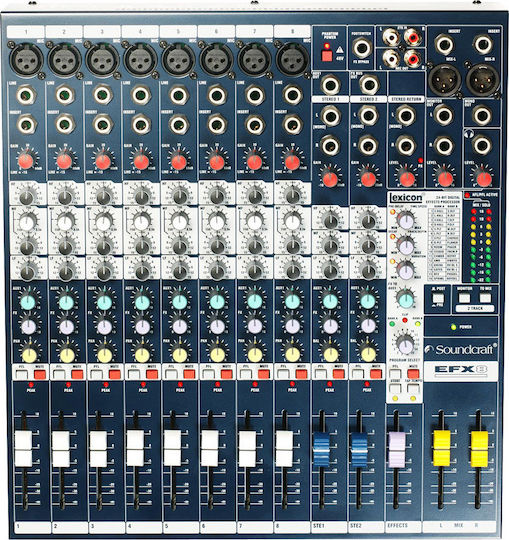This screenshot has width=509, height=540.
Task: Tap the Soundcraft logo
Action: (461, 349)
